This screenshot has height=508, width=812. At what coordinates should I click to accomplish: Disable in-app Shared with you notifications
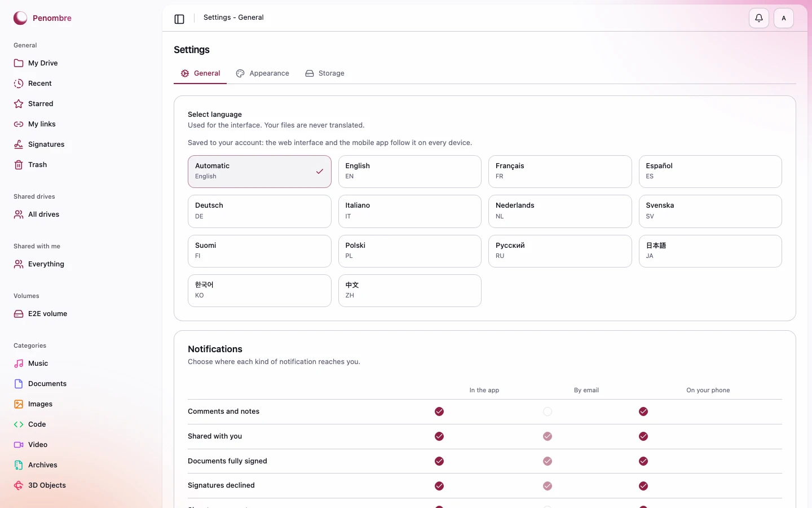tap(439, 436)
